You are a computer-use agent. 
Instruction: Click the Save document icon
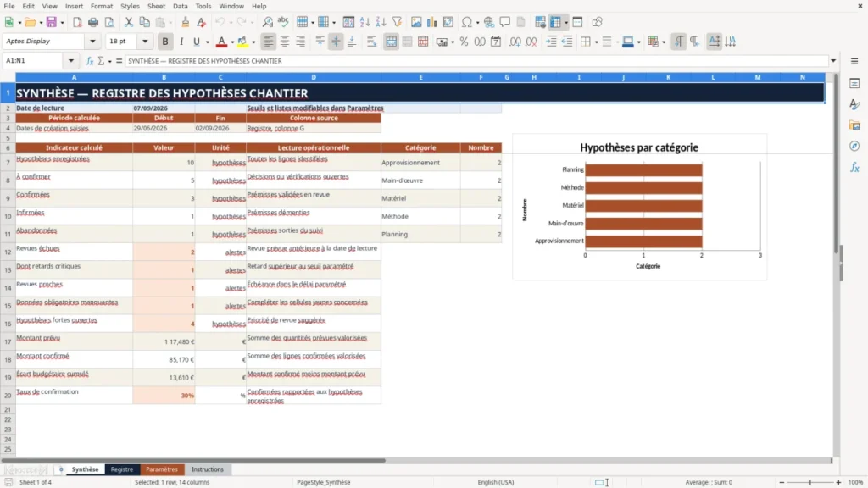click(x=51, y=22)
